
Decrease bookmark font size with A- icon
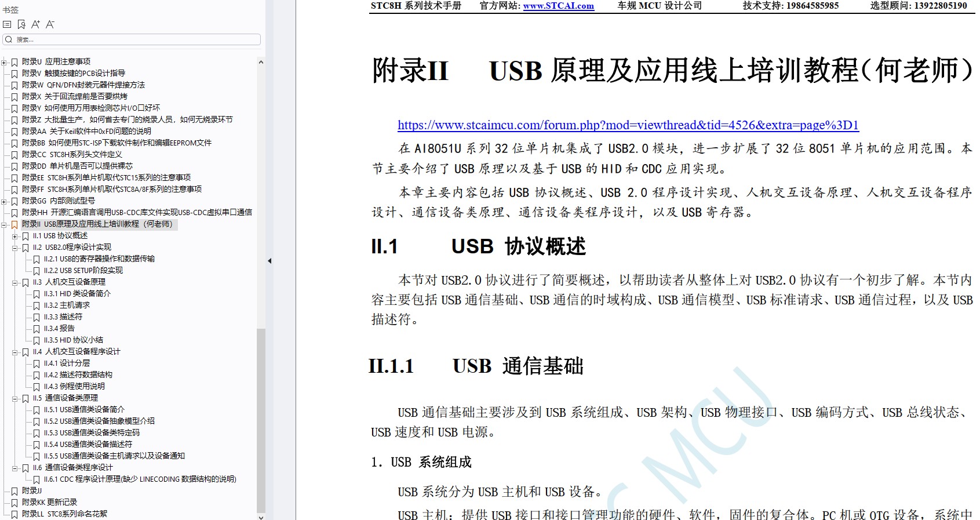(x=50, y=24)
